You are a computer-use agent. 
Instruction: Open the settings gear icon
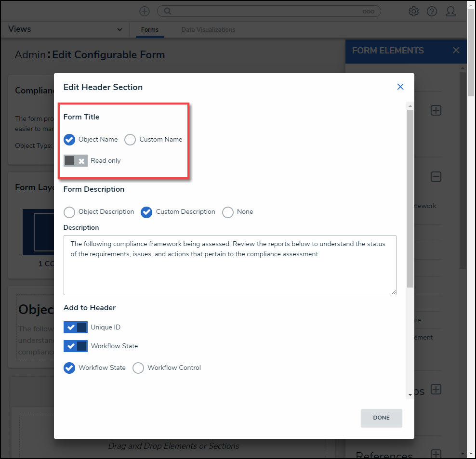tap(413, 12)
